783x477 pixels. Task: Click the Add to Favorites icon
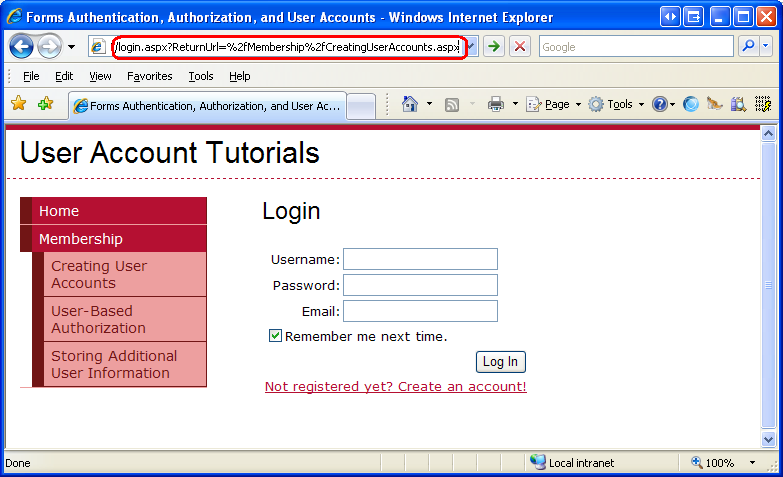(x=45, y=104)
